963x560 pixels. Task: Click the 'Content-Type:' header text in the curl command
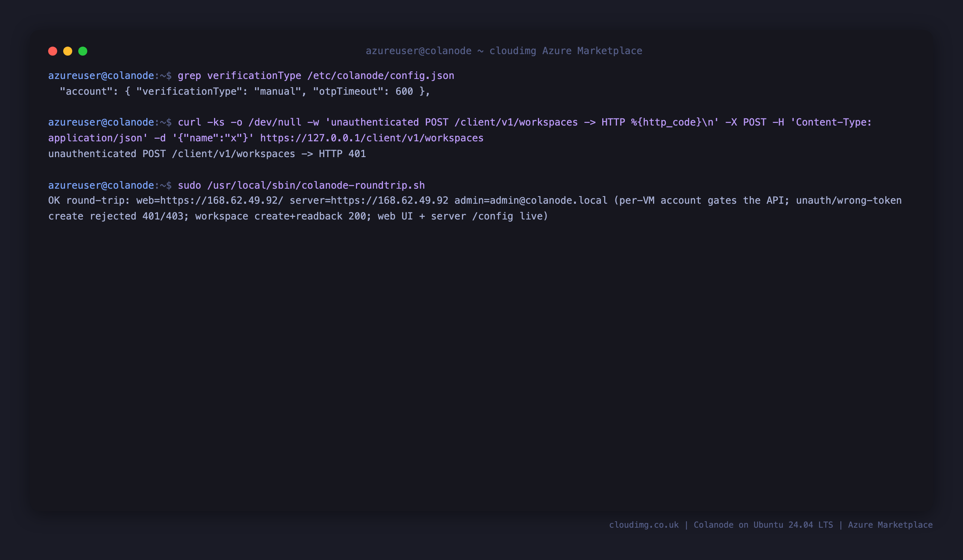(831, 122)
